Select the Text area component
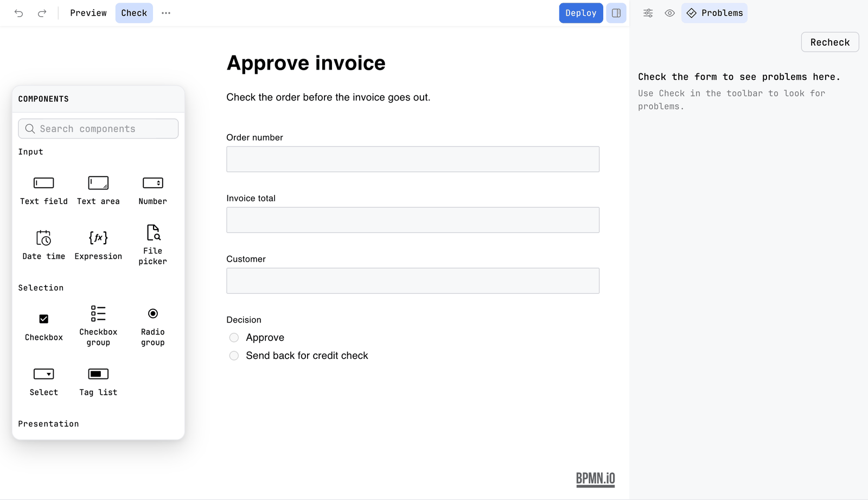868x500 pixels. point(98,191)
